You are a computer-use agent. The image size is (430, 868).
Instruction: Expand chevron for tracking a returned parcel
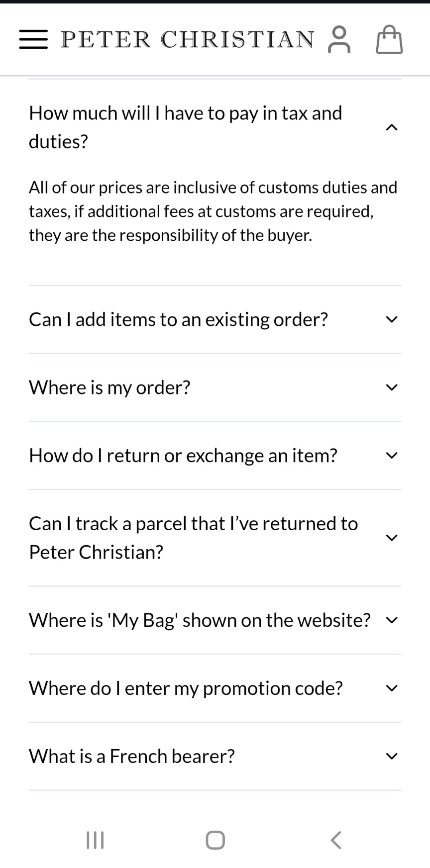pos(392,538)
